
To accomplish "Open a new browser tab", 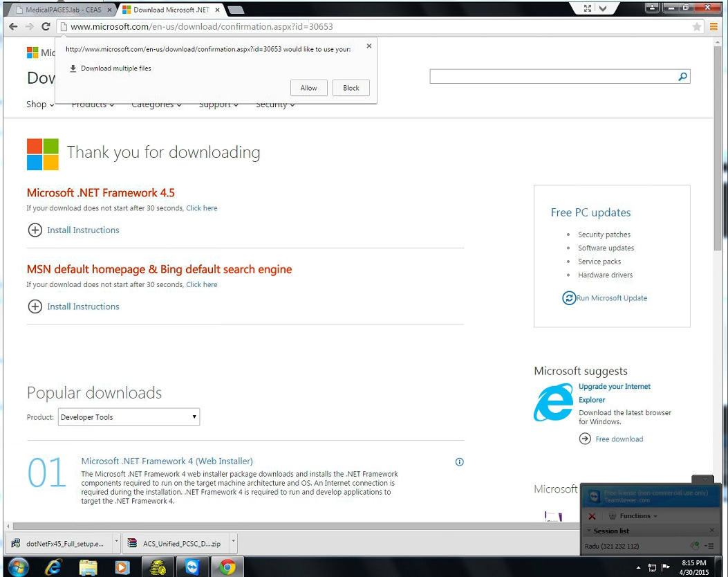I will (236, 10).
